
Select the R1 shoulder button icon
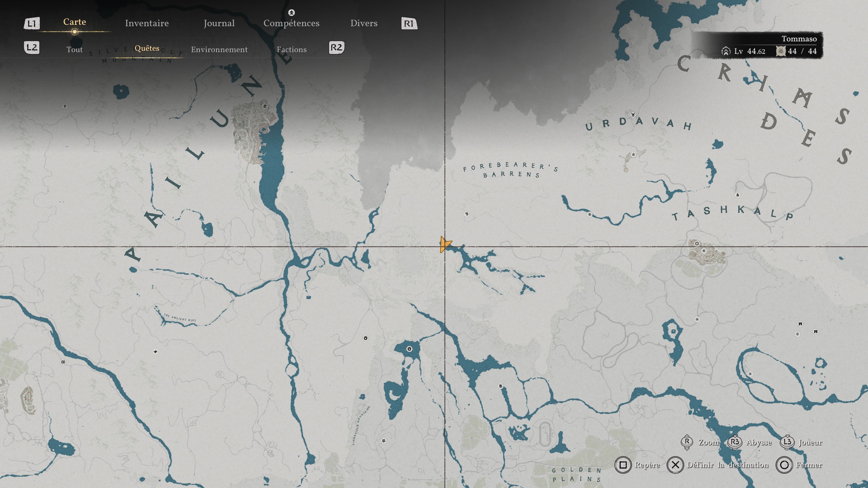pos(409,23)
